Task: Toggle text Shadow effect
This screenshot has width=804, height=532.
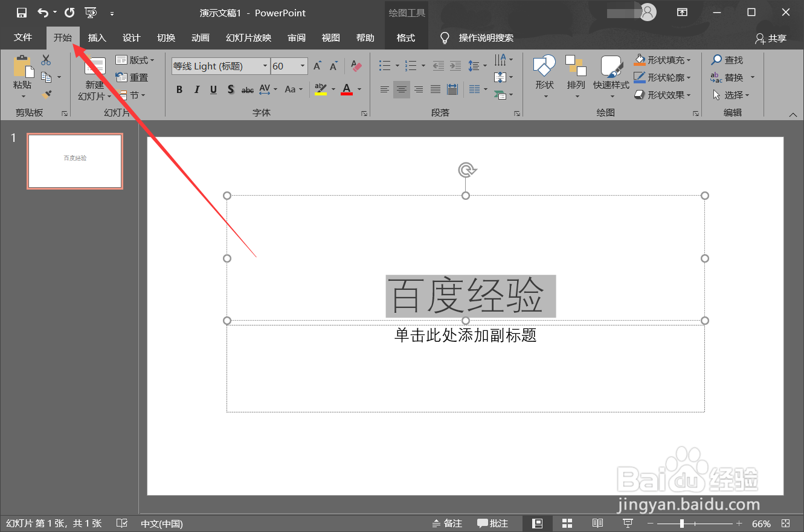Action: coord(231,89)
